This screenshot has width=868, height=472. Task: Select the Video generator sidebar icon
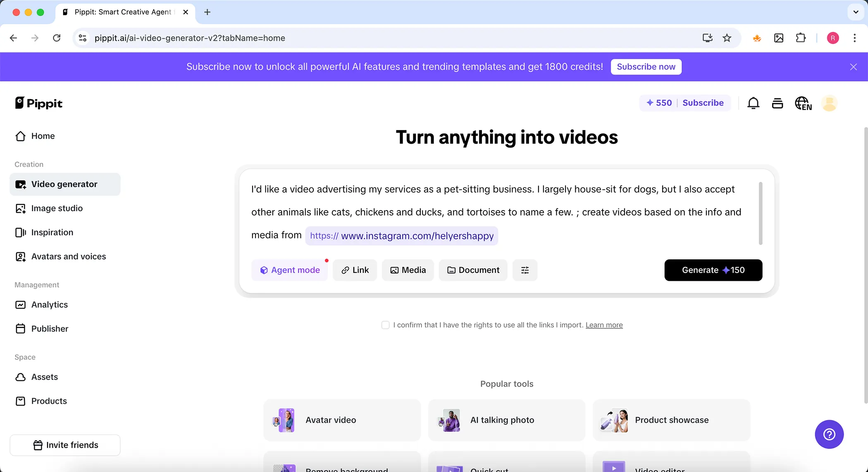(x=21, y=184)
